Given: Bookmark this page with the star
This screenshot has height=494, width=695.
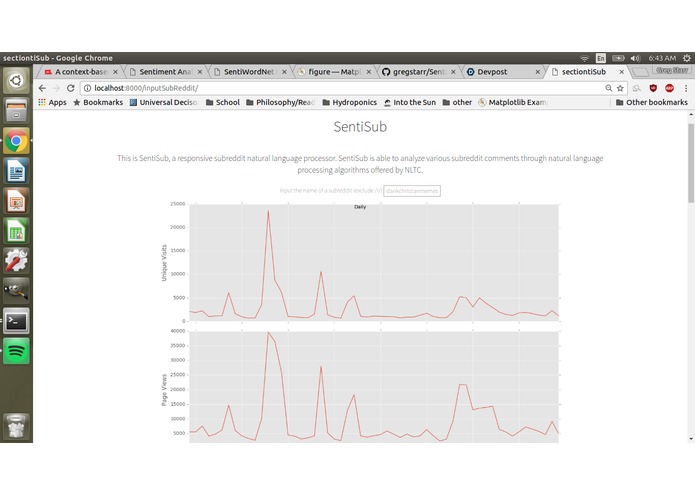Looking at the screenshot, I should (x=620, y=88).
